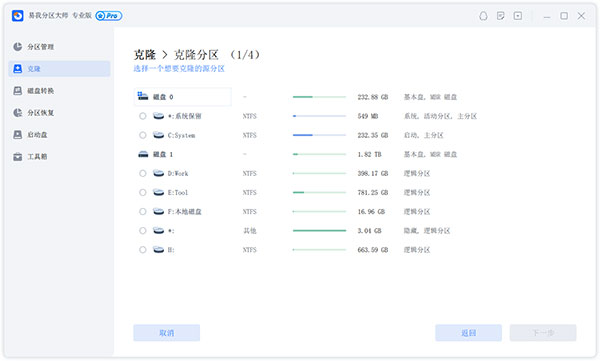
Task: Click the 磁盘 1 header row label
Action: (x=163, y=154)
